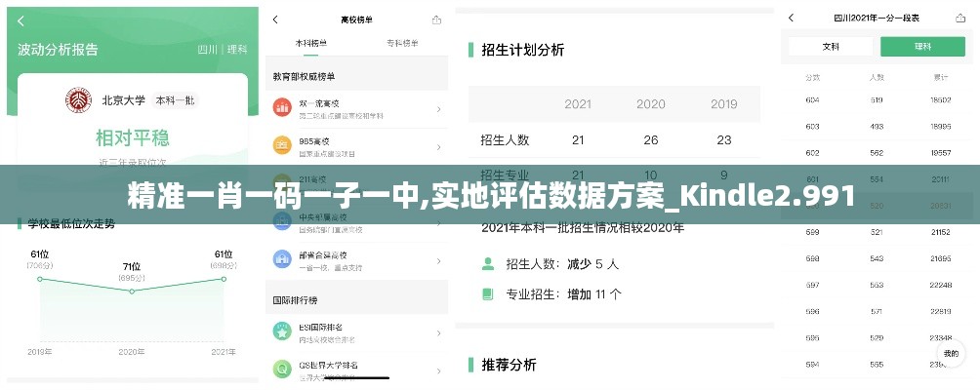
Task: Tap the 人数 column header
Action: (877, 77)
